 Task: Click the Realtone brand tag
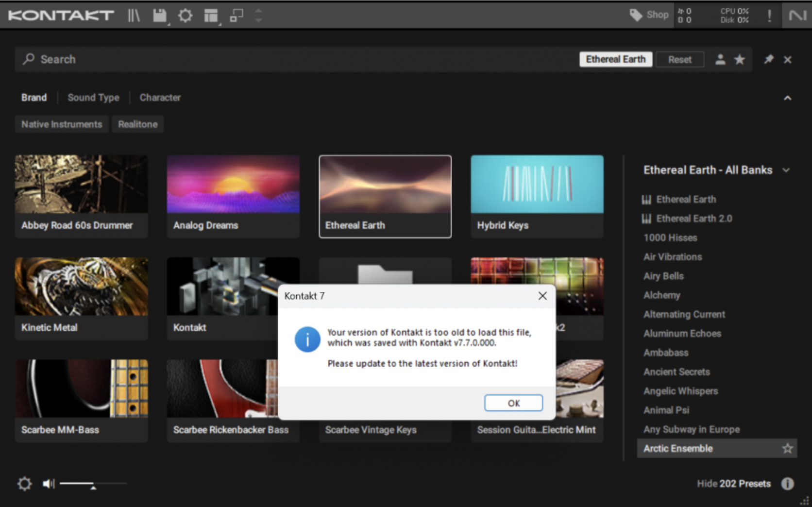pyautogui.click(x=138, y=124)
